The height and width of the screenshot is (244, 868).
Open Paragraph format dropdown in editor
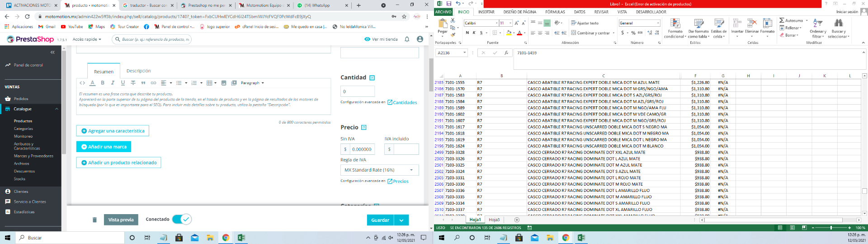[252, 83]
